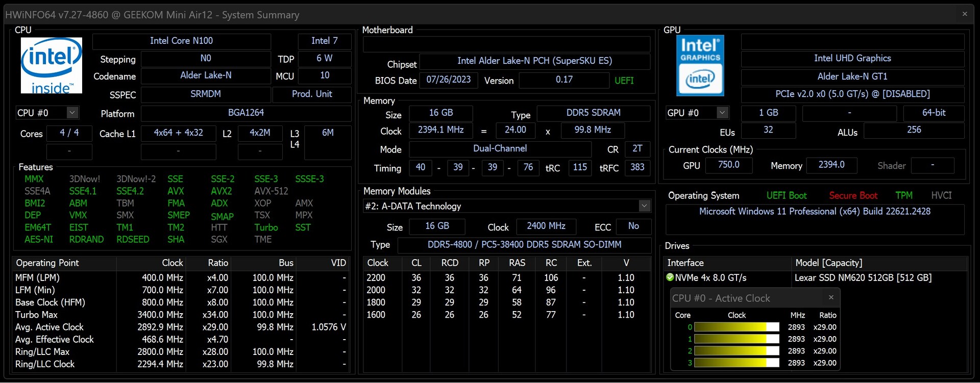Click the Intel Core N100 name field
Screen dimensions: 980x383
181,41
